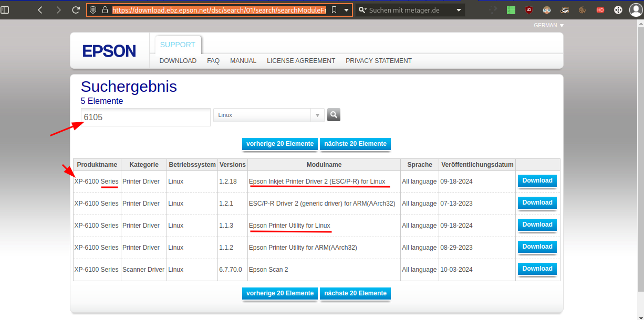This screenshot has height=320, width=644.
Task: Open the Privacy Badger extension icon
Action: (x=565, y=10)
